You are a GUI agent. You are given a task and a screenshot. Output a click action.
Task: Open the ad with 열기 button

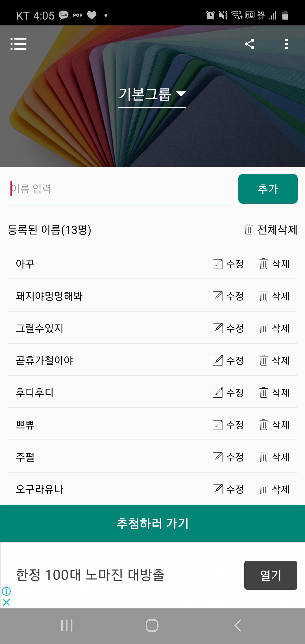point(271,575)
